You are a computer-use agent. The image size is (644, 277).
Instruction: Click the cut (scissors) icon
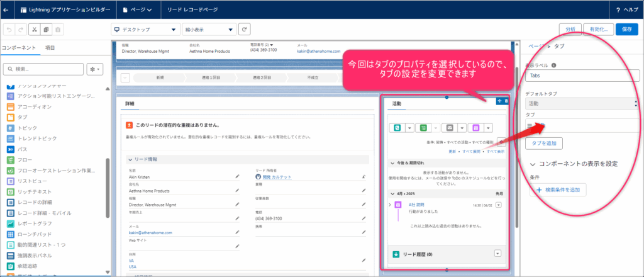(33, 30)
